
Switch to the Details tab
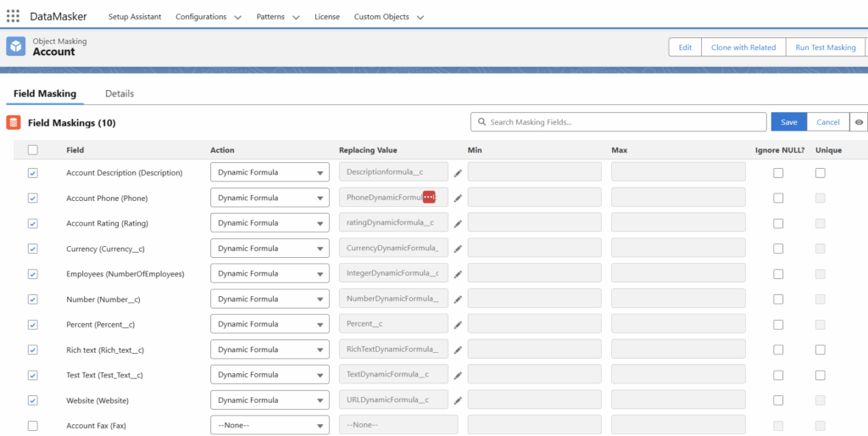pos(120,93)
